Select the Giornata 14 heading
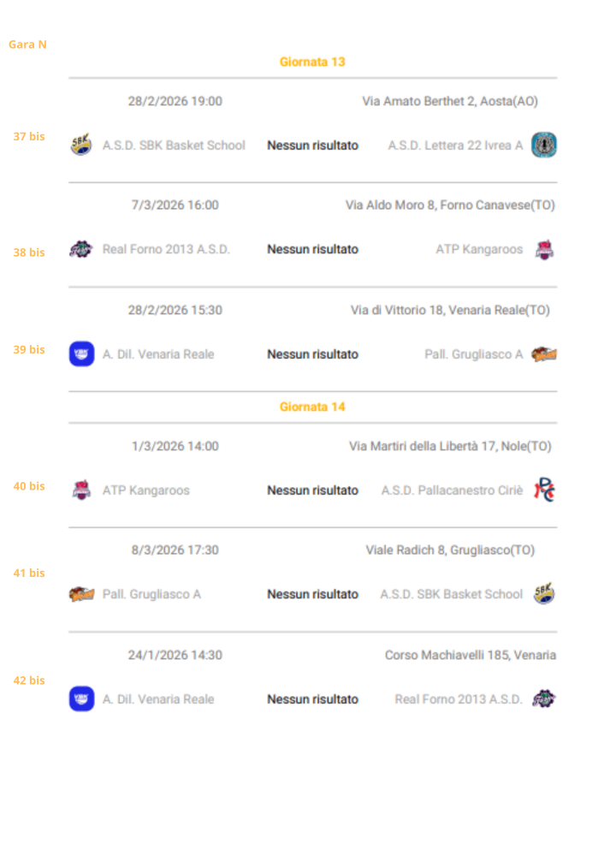The height and width of the screenshot is (856, 616). pos(312,407)
